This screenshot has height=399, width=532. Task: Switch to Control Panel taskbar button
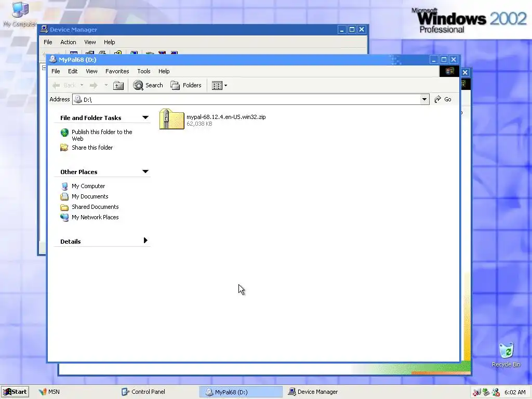[x=143, y=392]
